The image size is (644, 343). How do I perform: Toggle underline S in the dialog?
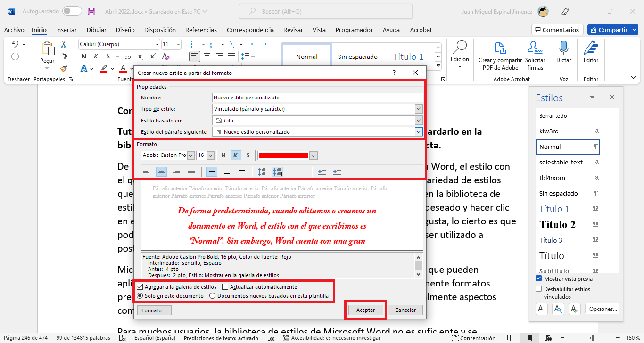tap(248, 155)
